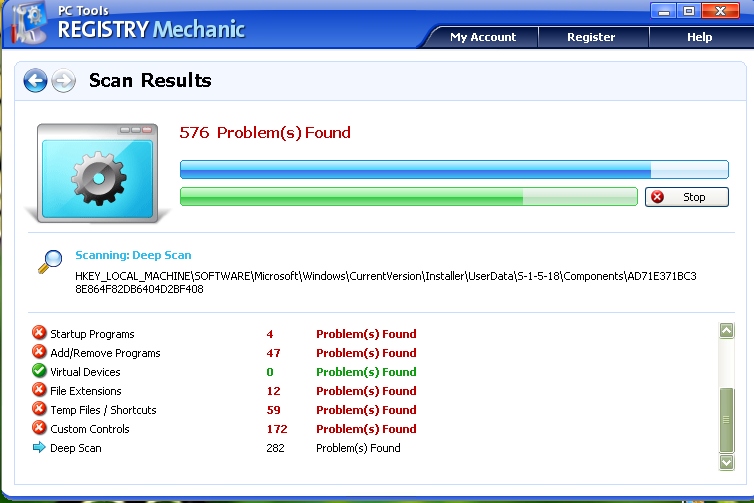Click the magnifying glass scanning icon
The width and height of the screenshot is (754, 503).
tap(50, 261)
